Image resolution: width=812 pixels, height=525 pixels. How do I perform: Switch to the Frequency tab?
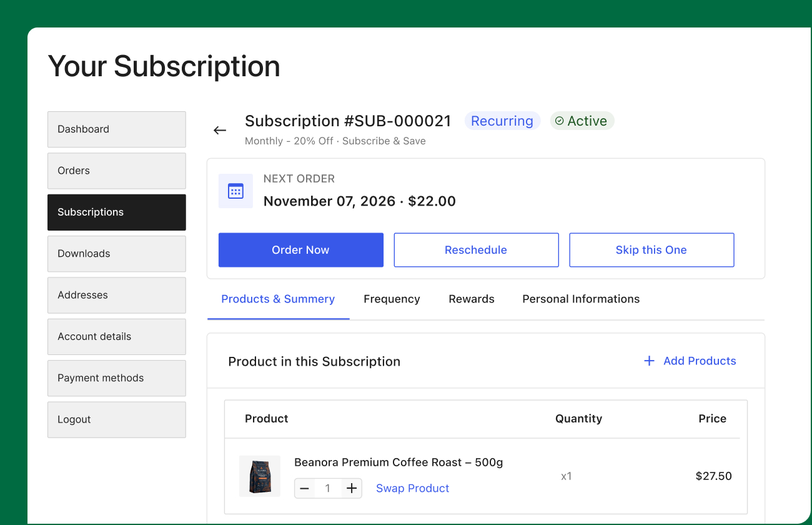392,299
